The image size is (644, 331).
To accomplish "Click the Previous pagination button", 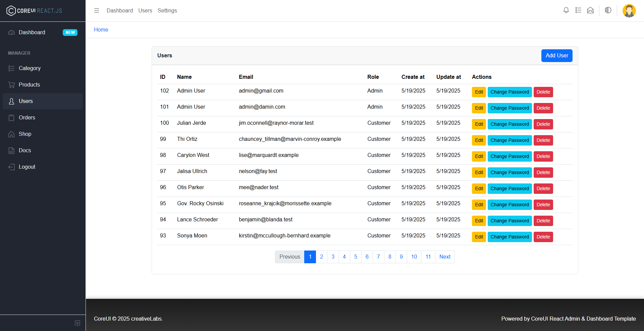I will tap(290, 257).
